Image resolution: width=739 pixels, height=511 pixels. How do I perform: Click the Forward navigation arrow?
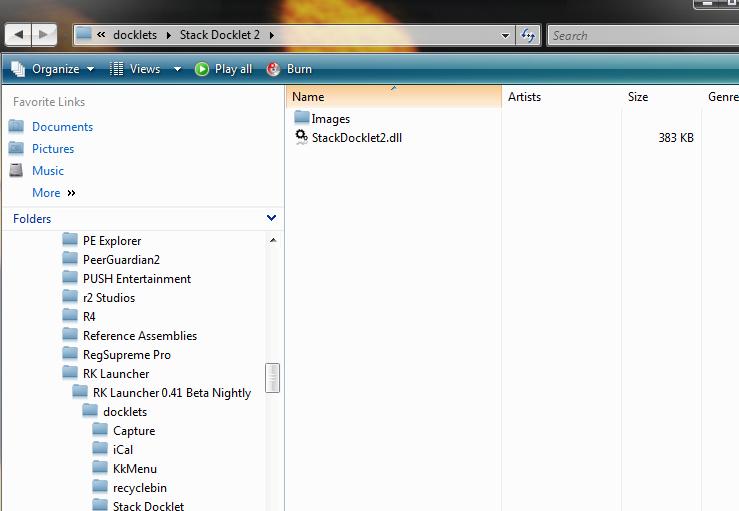point(44,35)
